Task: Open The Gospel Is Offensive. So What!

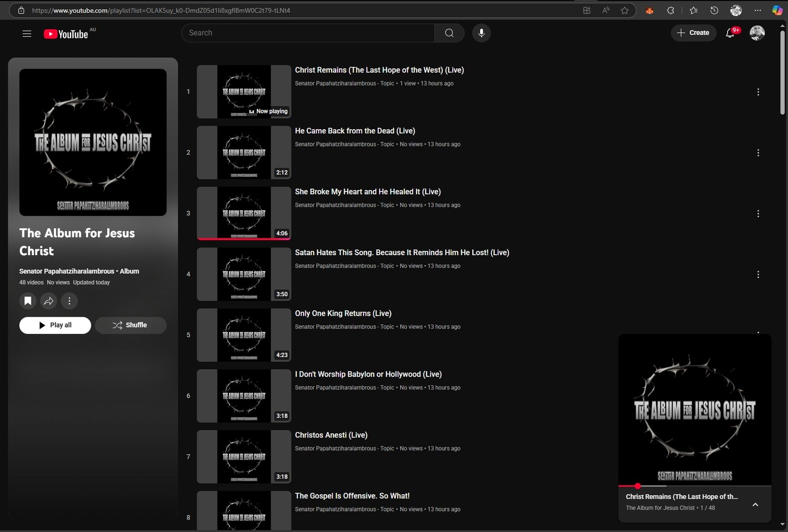Action: click(x=352, y=496)
